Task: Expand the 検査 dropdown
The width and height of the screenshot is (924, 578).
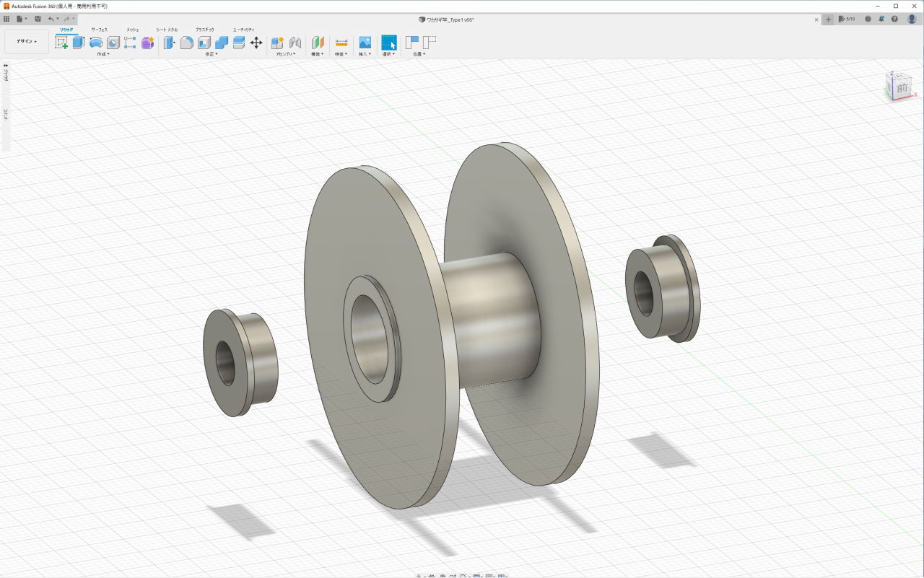Action: pyautogui.click(x=341, y=54)
